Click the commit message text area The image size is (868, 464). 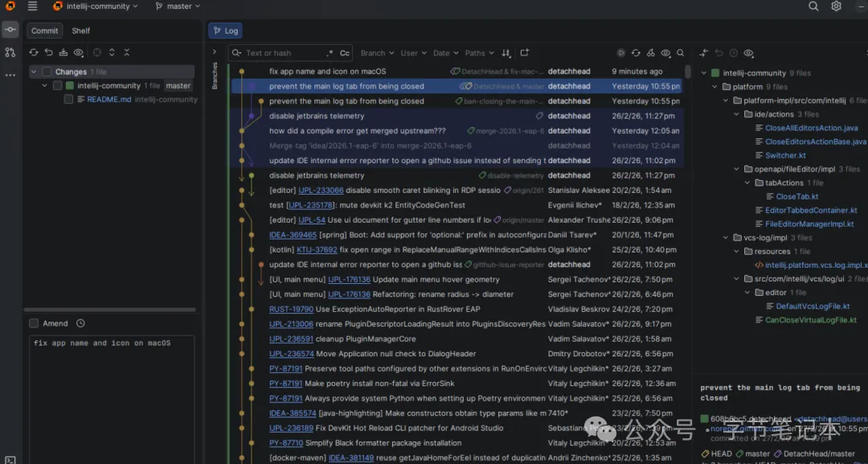(x=111, y=399)
